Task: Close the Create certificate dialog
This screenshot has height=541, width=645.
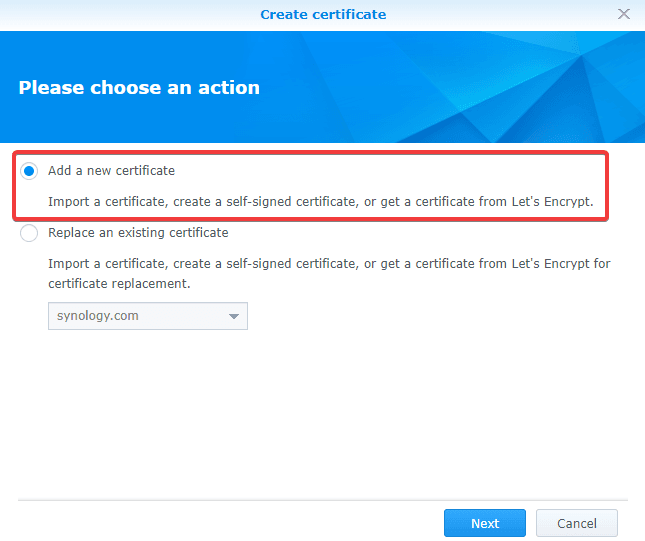Action: [624, 14]
